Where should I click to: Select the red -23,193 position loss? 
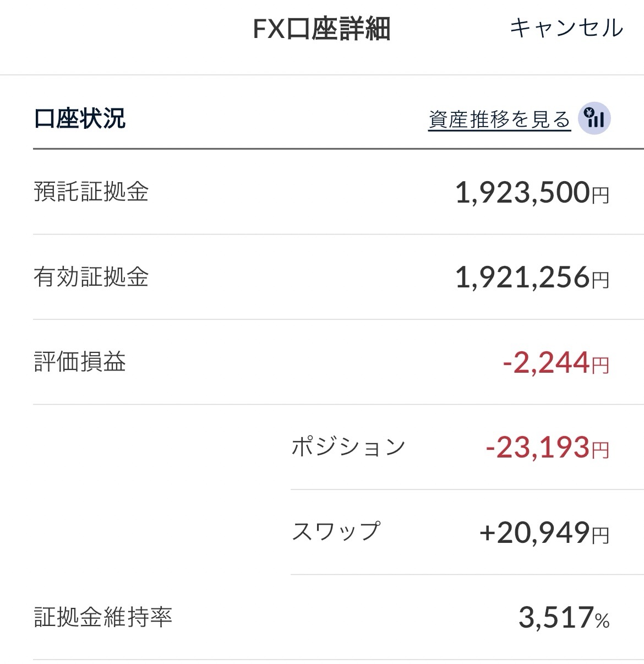click(538, 448)
